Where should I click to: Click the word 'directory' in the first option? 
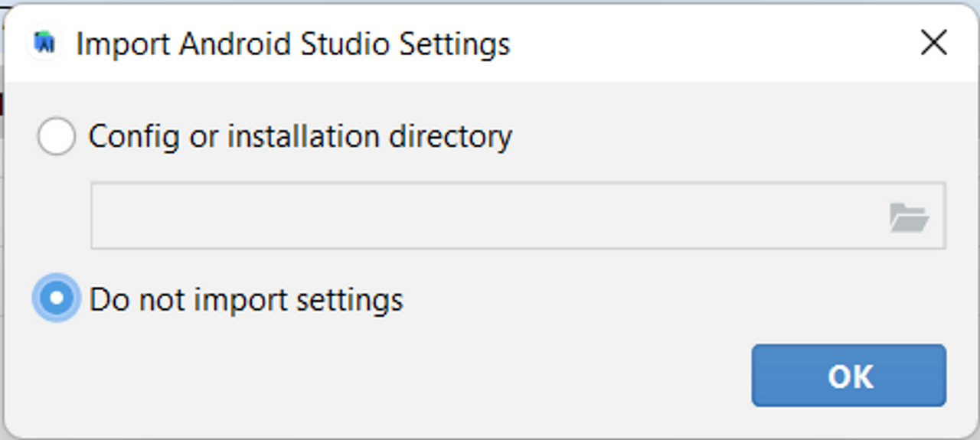450,137
